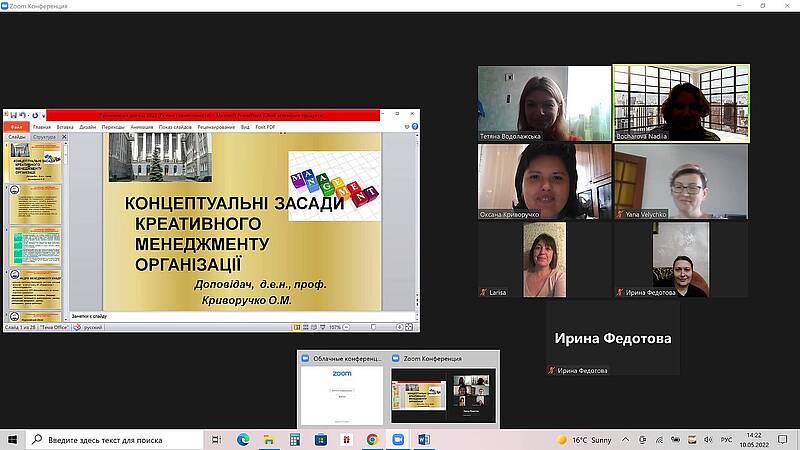Open the Calculator app from the taskbar
This screenshot has height=450, width=800.
tap(295, 439)
